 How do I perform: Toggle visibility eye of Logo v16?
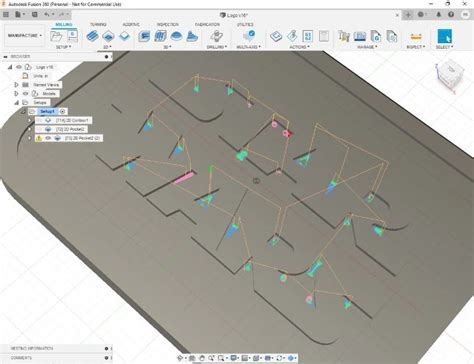pos(19,67)
